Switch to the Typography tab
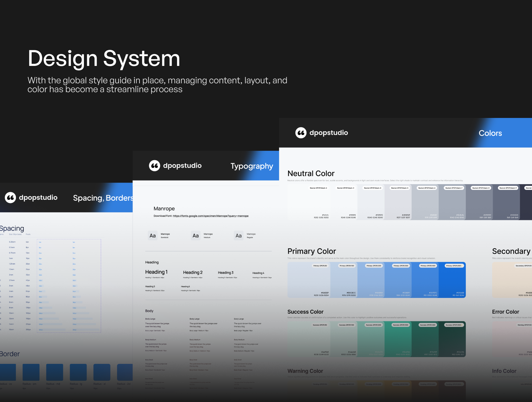 [x=252, y=166]
